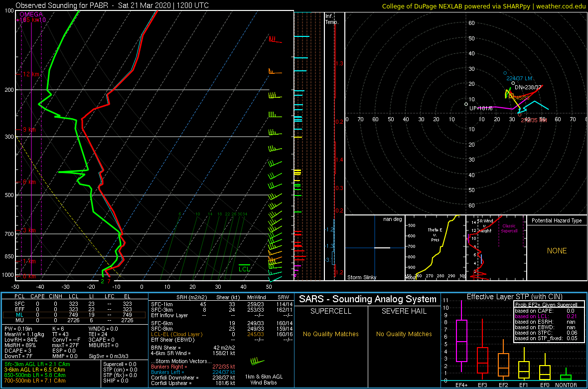The image size is (588, 389).
Task: Click the 'SARS - Sounding Analog System' heading
Action: point(368,299)
